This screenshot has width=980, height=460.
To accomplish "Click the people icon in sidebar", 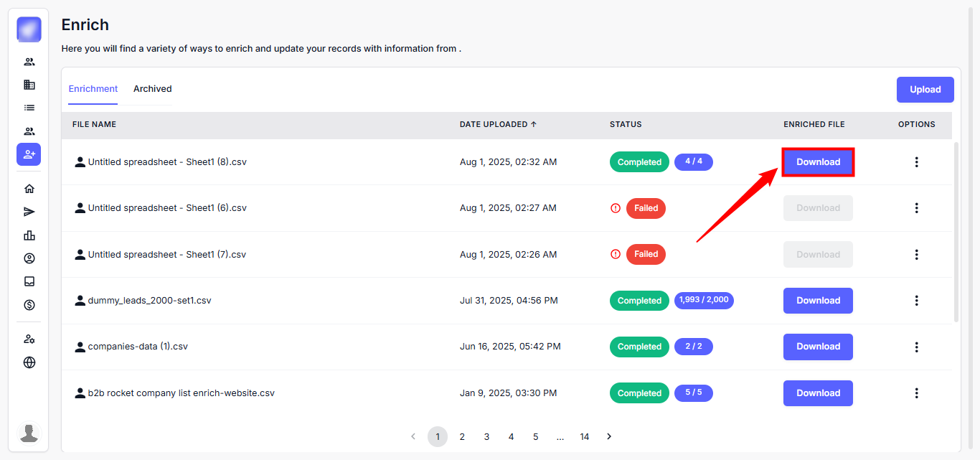I will pyautogui.click(x=29, y=62).
